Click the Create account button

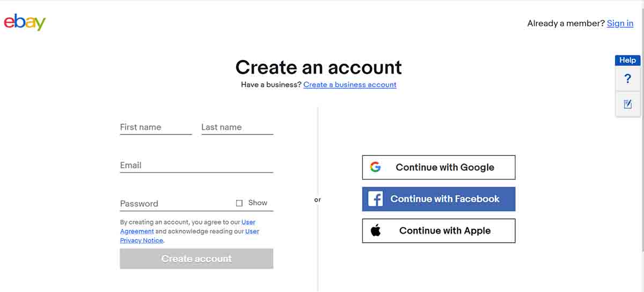pyautogui.click(x=196, y=259)
